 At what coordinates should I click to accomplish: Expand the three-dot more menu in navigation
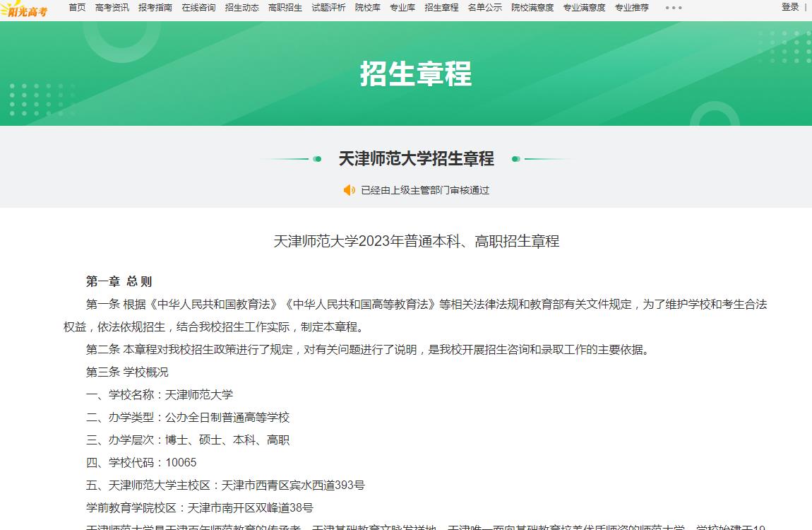pos(674,8)
